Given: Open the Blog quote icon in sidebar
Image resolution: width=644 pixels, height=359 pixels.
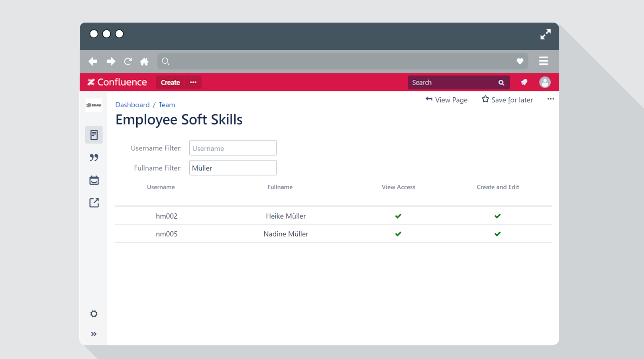Looking at the screenshot, I should point(94,158).
